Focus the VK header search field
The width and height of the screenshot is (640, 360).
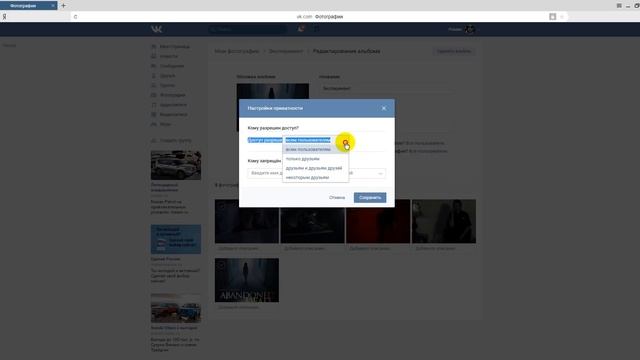(x=247, y=29)
